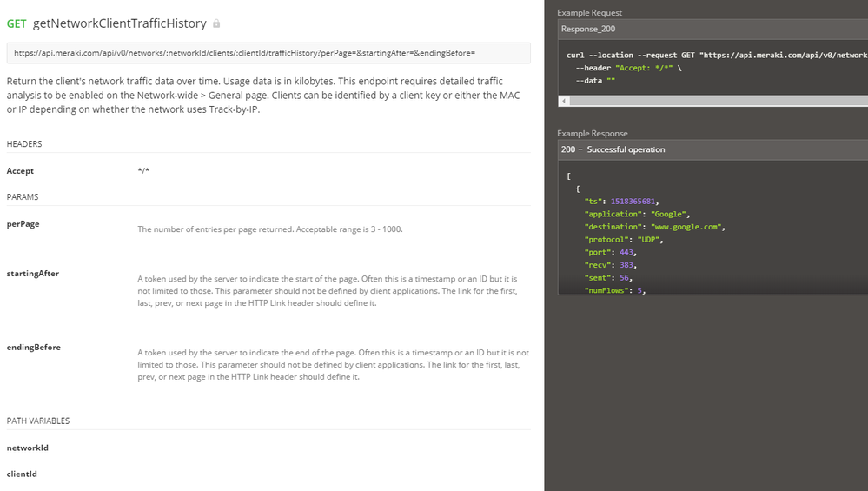Viewport: 868px width, 491px height.
Task: Click the "recv": 383 line
Action: (x=611, y=265)
